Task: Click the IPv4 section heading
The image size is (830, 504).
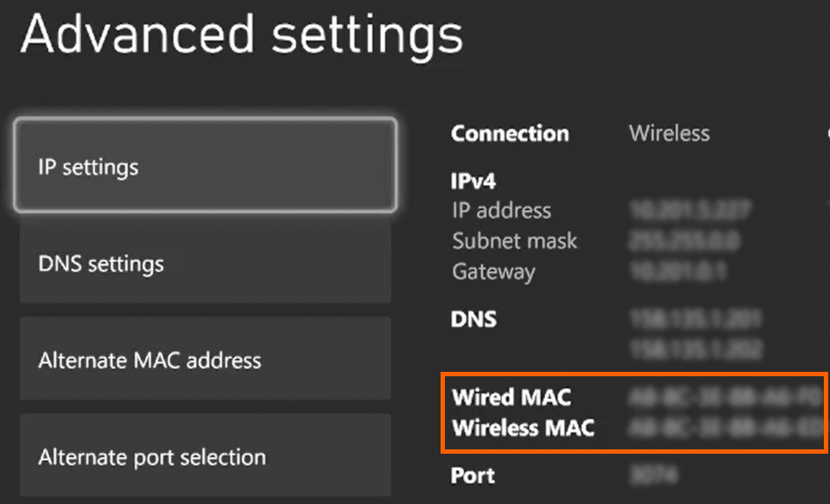Action: coord(473,182)
